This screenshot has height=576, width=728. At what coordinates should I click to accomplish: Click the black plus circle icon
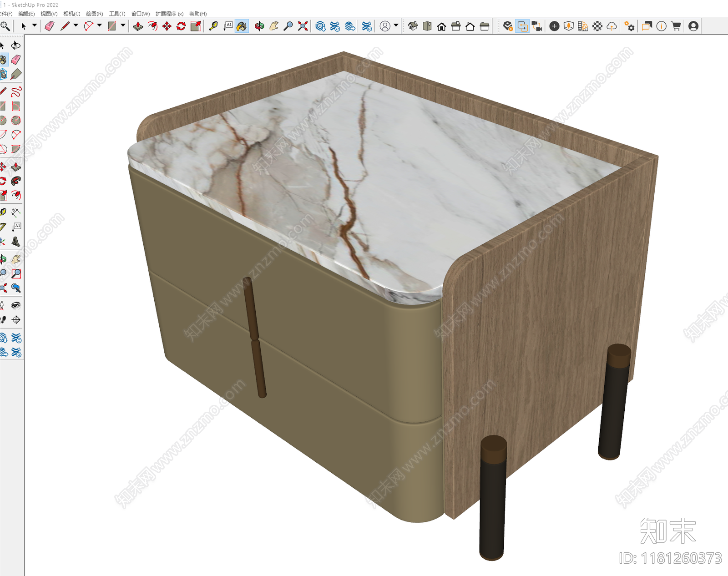pos(554,26)
